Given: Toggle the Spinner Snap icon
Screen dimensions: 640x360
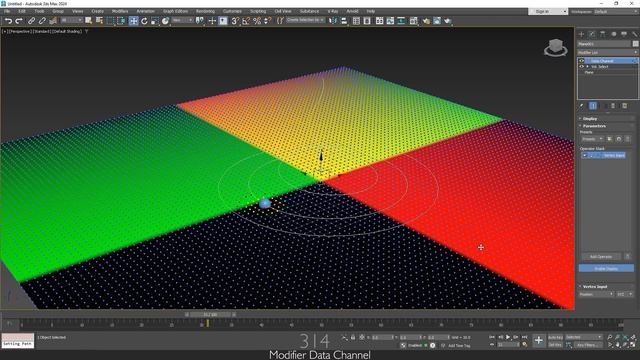Looking at the screenshot, I should coord(268,21).
